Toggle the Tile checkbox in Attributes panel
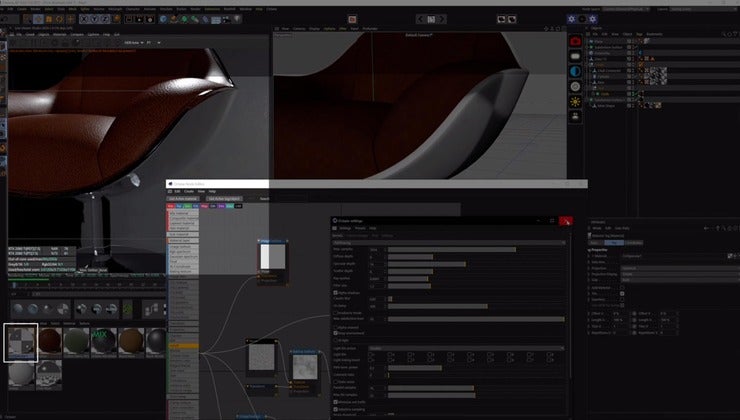The width and height of the screenshot is (740, 420). [x=622, y=294]
